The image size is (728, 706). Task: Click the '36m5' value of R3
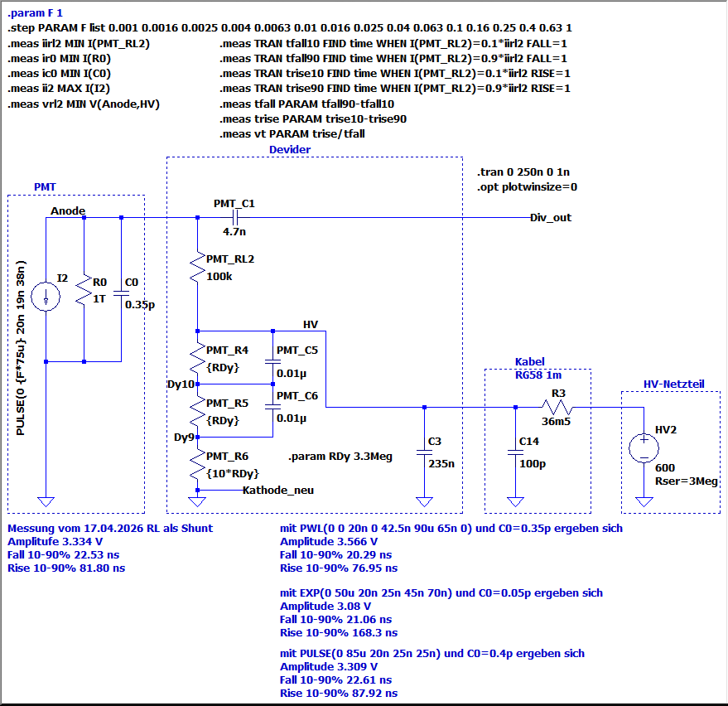tap(557, 421)
